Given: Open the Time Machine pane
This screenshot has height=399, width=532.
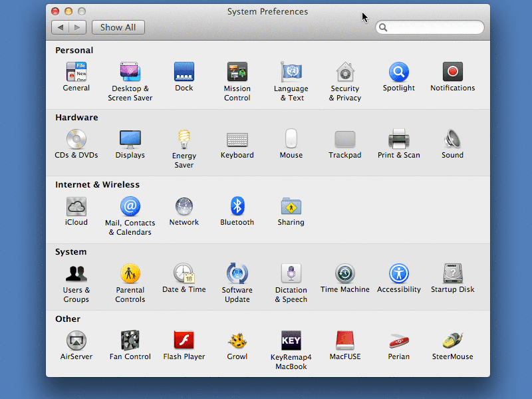Looking at the screenshot, I should [345, 274].
